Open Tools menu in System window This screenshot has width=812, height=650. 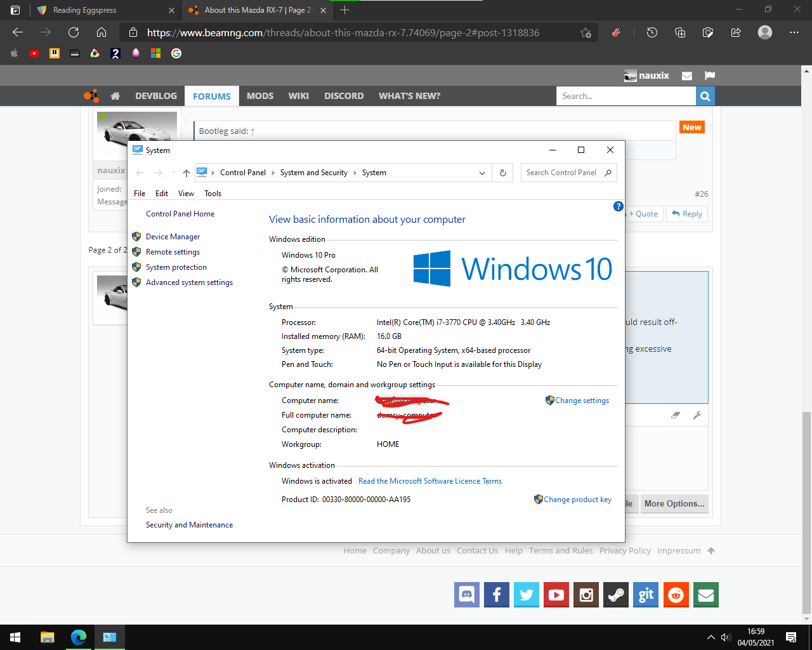coord(213,194)
